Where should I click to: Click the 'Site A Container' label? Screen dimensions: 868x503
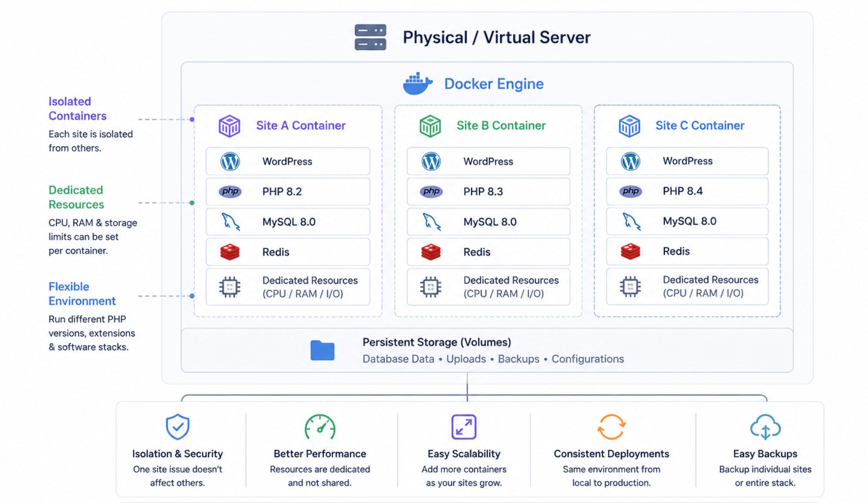point(301,125)
